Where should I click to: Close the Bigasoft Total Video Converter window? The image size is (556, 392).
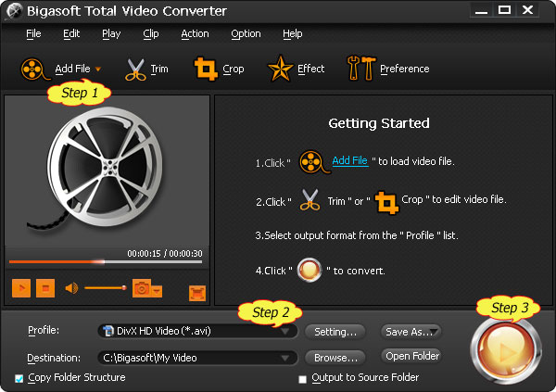527,10
